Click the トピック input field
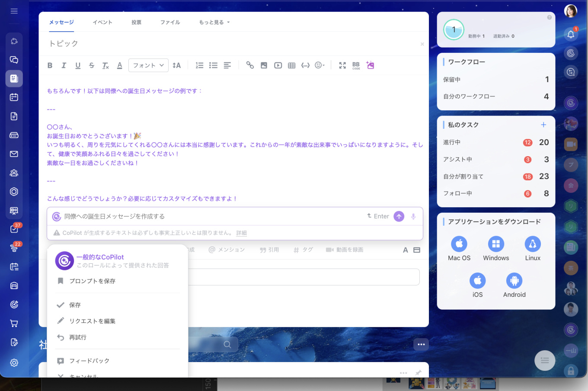The height and width of the screenshot is (391, 588). coord(173,43)
